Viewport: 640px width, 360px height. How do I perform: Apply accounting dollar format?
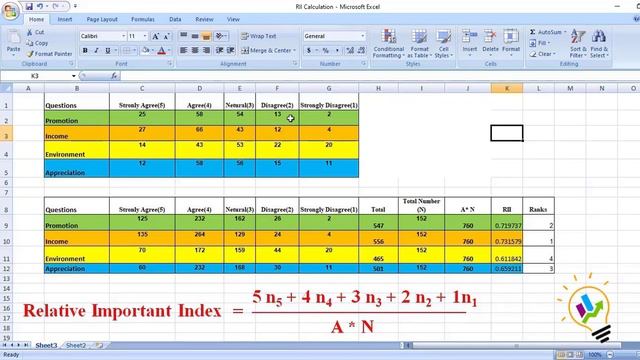[309, 50]
